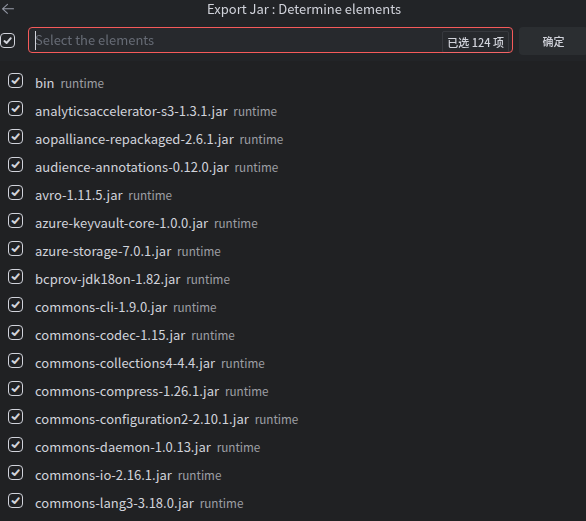Confirm with the 确定 button
Image resolution: width=586 pixels, height=521 pixels.
coord(553,41)
